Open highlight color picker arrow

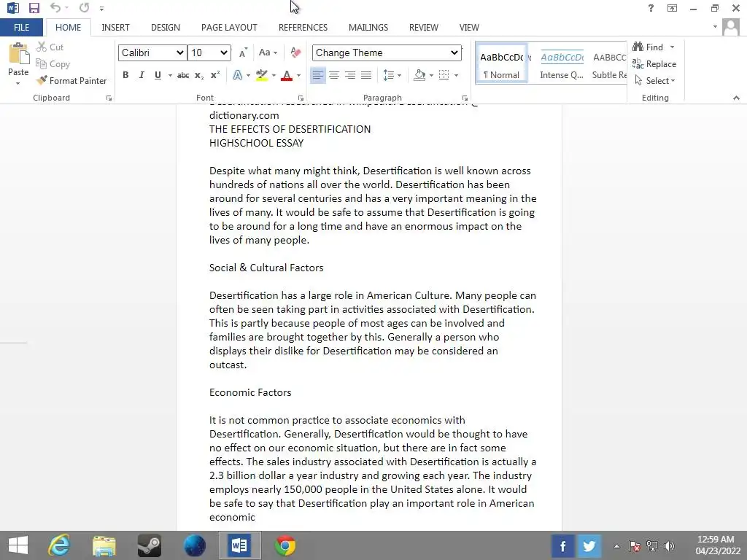click(x=274, y=75)
